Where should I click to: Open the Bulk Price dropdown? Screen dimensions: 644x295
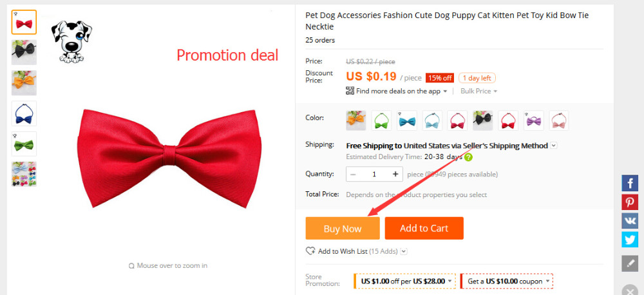tap(478, 91)
